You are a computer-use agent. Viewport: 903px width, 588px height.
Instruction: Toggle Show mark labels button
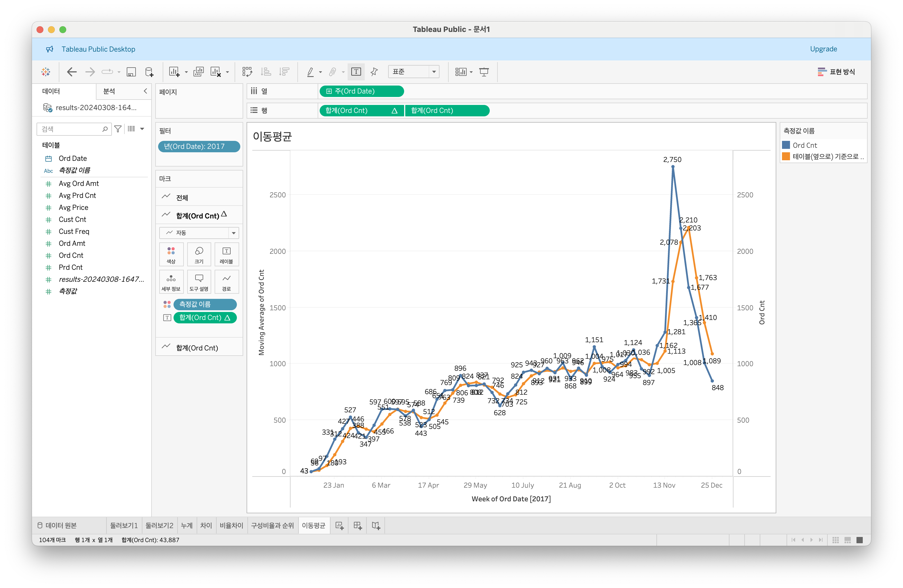[356, 72]
